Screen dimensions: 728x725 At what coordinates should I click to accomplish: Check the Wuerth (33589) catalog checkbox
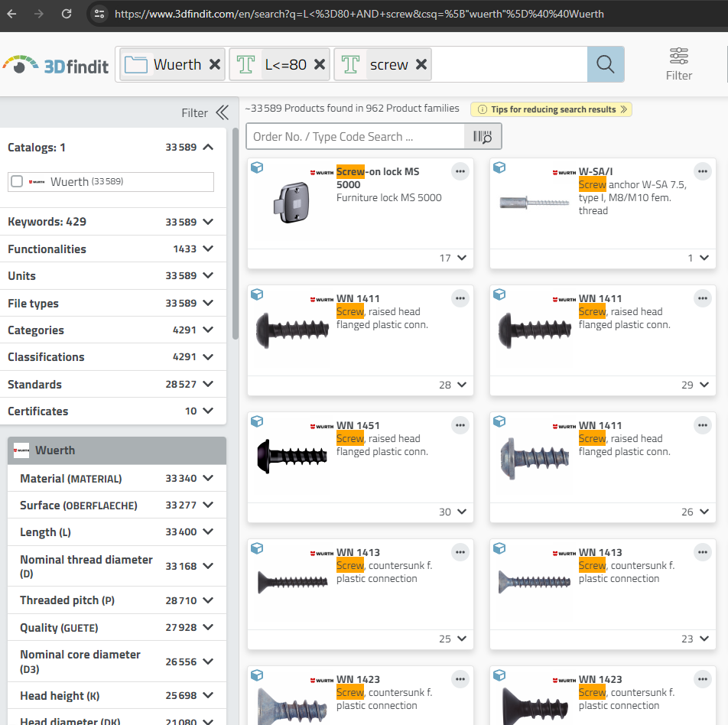(x=15, y=181)
